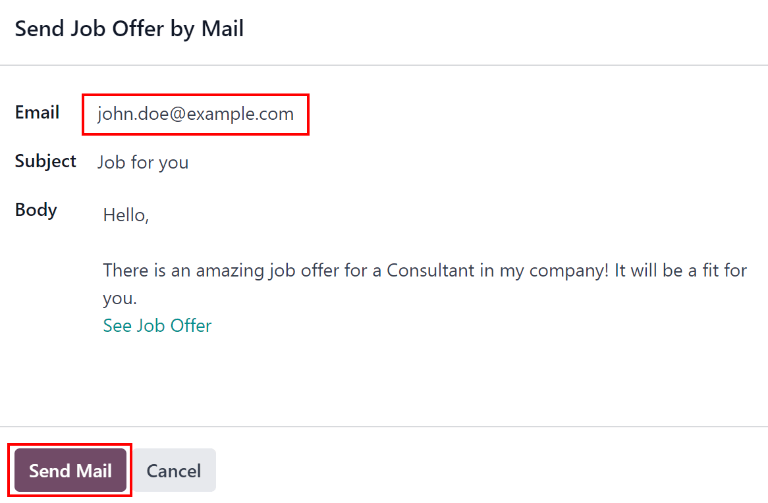Click the word 'Job' in the subject text
Viewport: 768px width, 503px height.
tap(110, 162)
